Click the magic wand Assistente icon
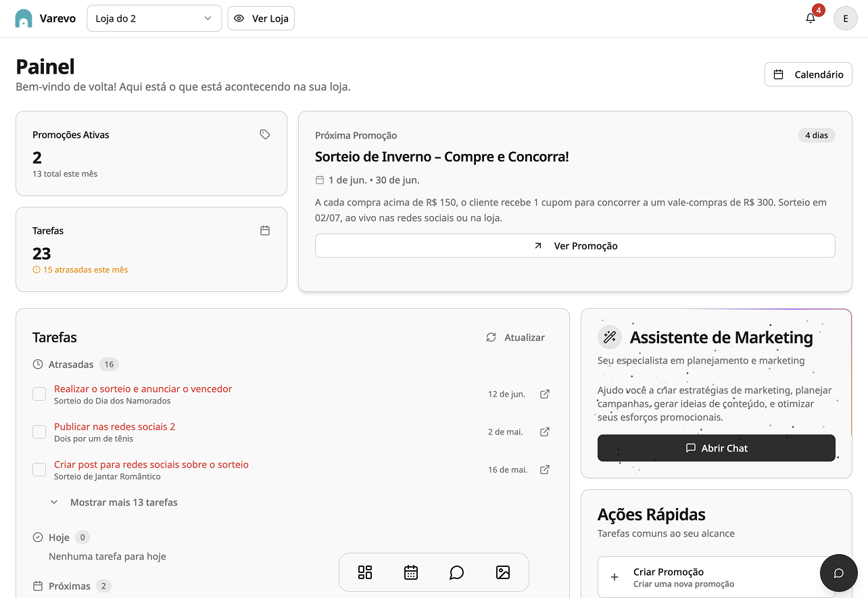This screenshot has height=598, width=868. tap(610, 337)
